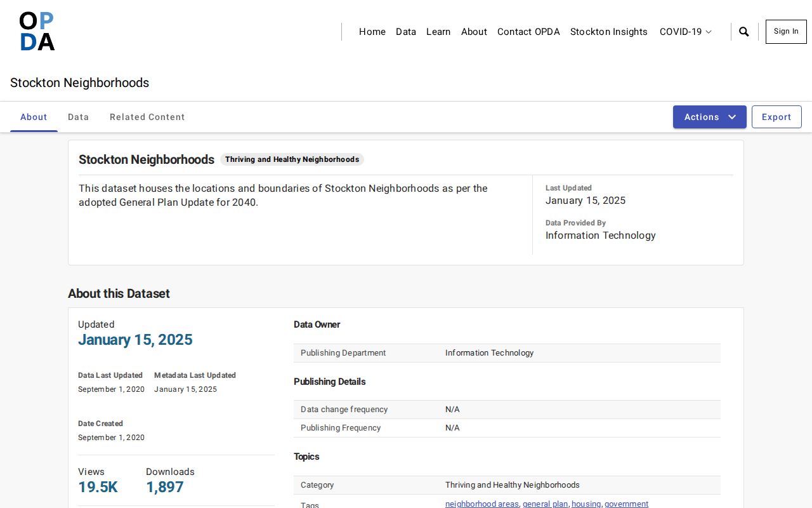Click the Topics section heading
This screenshot has height=508, width=812.
306,457
